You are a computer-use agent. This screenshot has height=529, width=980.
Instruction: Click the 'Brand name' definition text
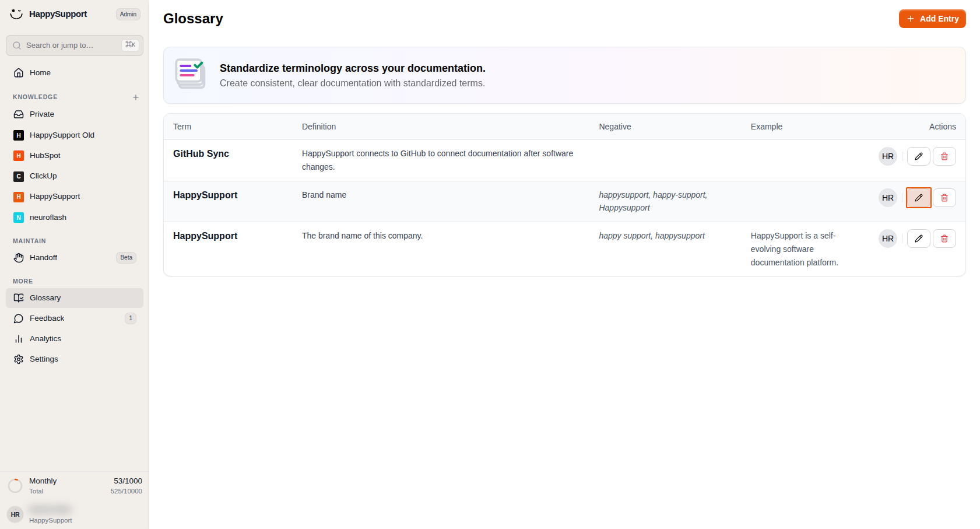pyautogui.click(x=324, y=195)
